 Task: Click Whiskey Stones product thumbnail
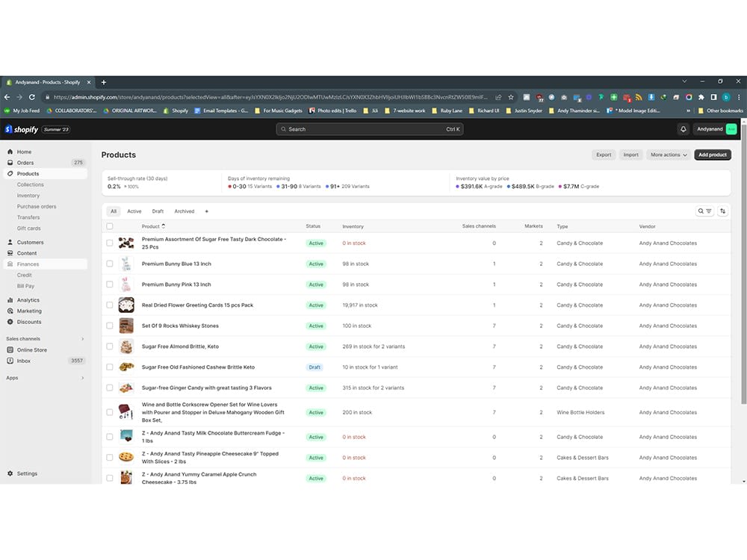click(x=126, y=326)
